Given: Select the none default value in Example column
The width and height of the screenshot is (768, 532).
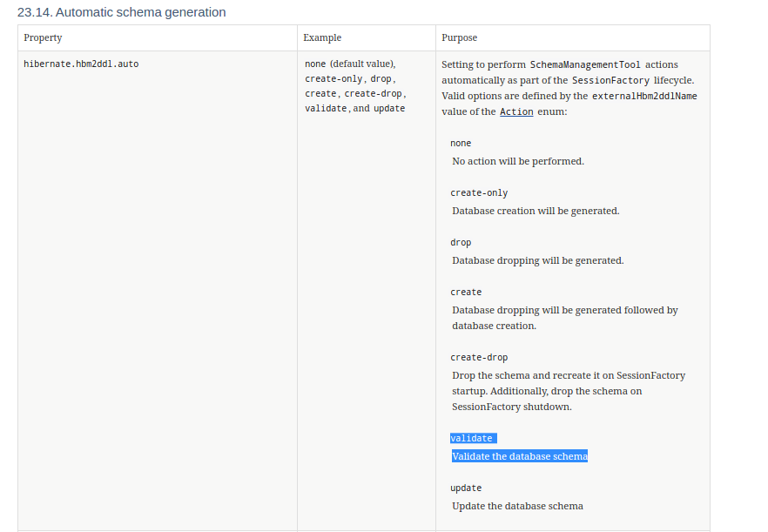Looking at the screenshot, I should [x=313, y=64].
